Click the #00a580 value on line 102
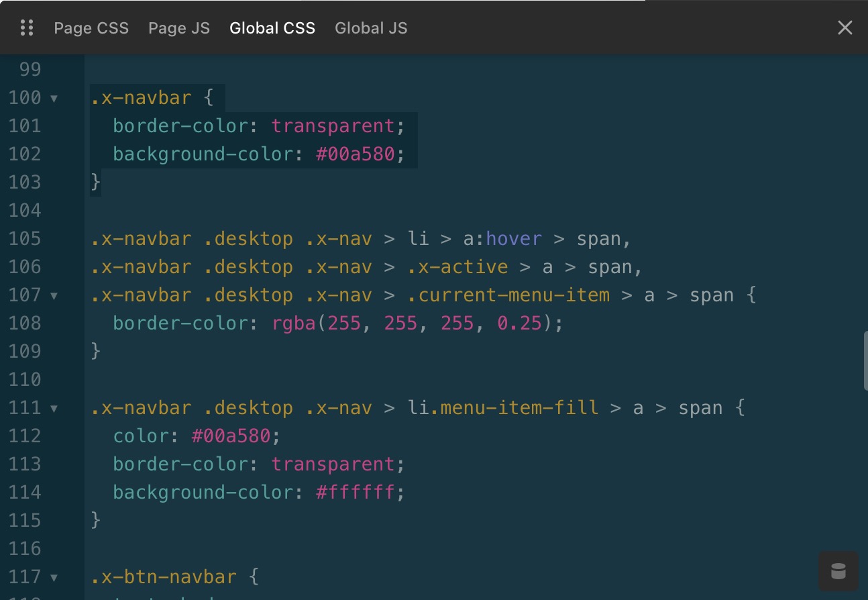 [355, 154]
